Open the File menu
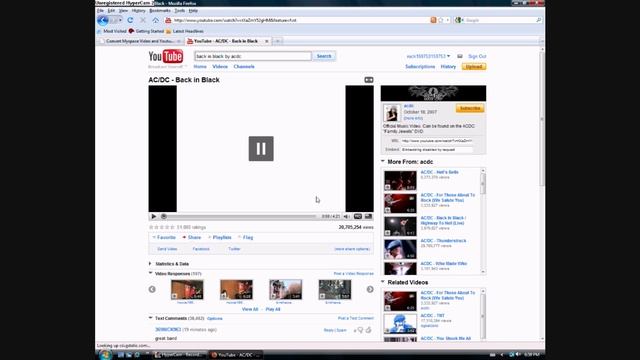The image size is (640, 360). (x=100, y=11)
